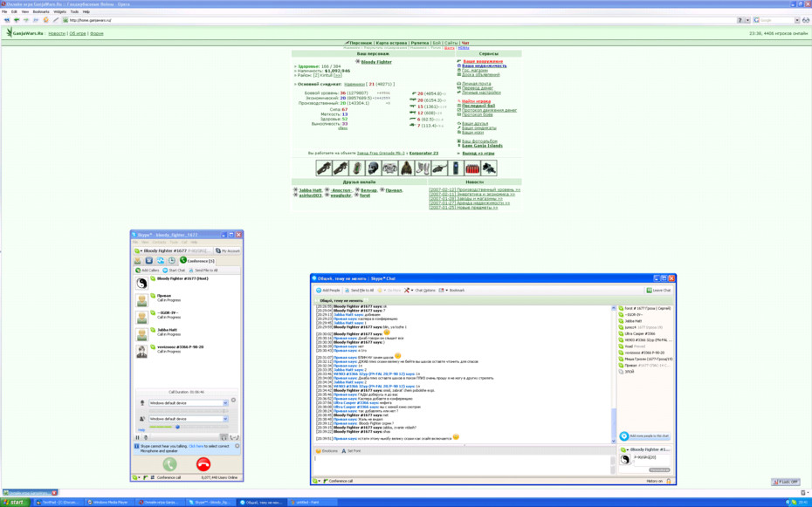Click Set Font in the chat input toolbar

pos(351,451)
